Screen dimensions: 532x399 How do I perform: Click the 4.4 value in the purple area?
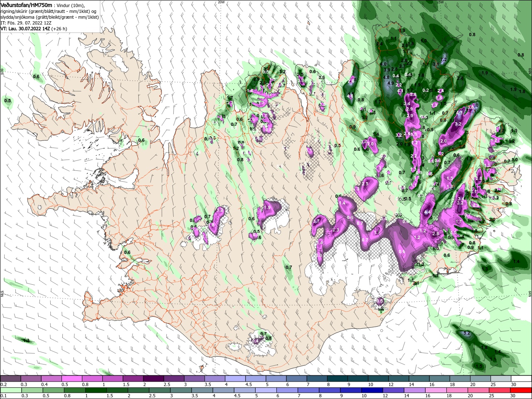[427, 212]
